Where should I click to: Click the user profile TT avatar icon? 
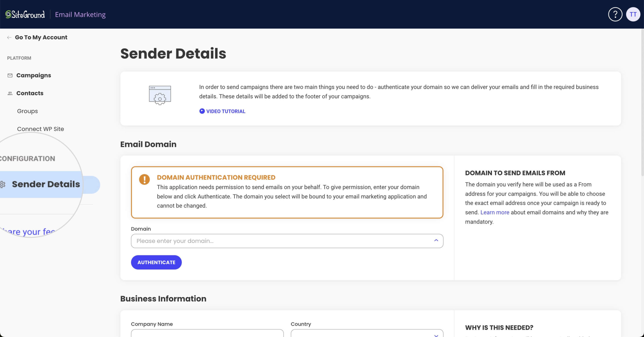[634, 14]
